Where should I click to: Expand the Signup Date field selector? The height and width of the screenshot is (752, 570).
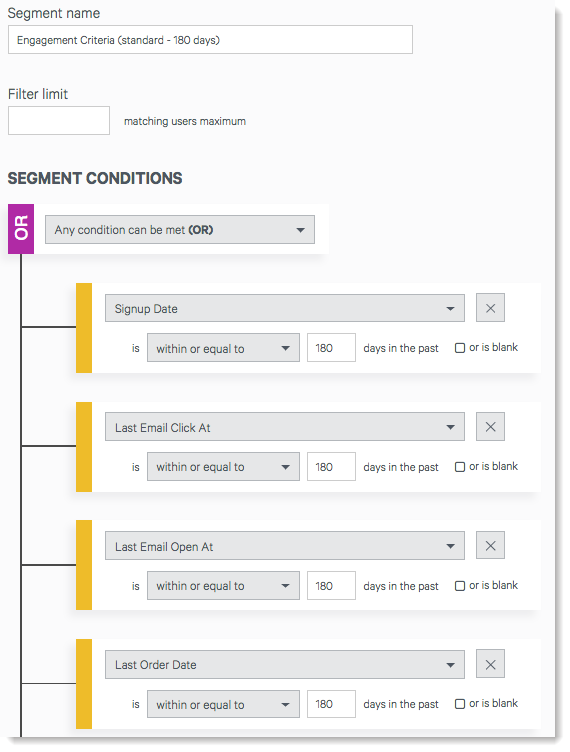coord(285,308)
